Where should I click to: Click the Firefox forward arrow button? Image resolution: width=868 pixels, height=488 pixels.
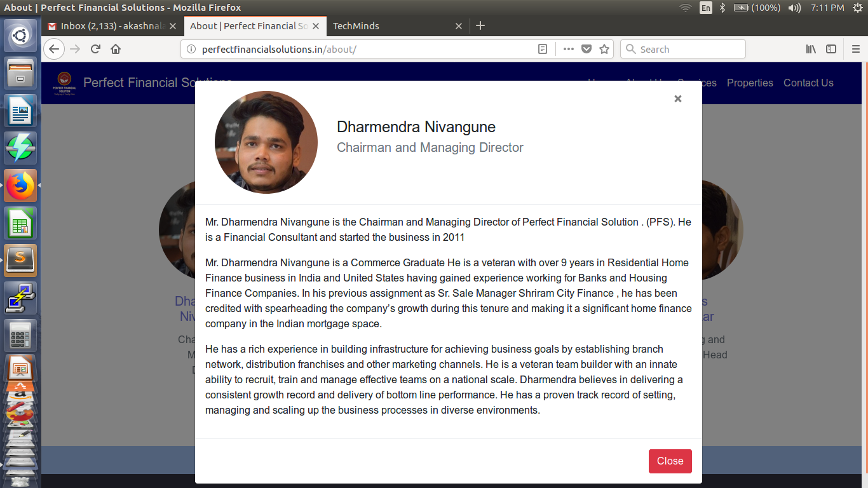[x=75, y=49]
